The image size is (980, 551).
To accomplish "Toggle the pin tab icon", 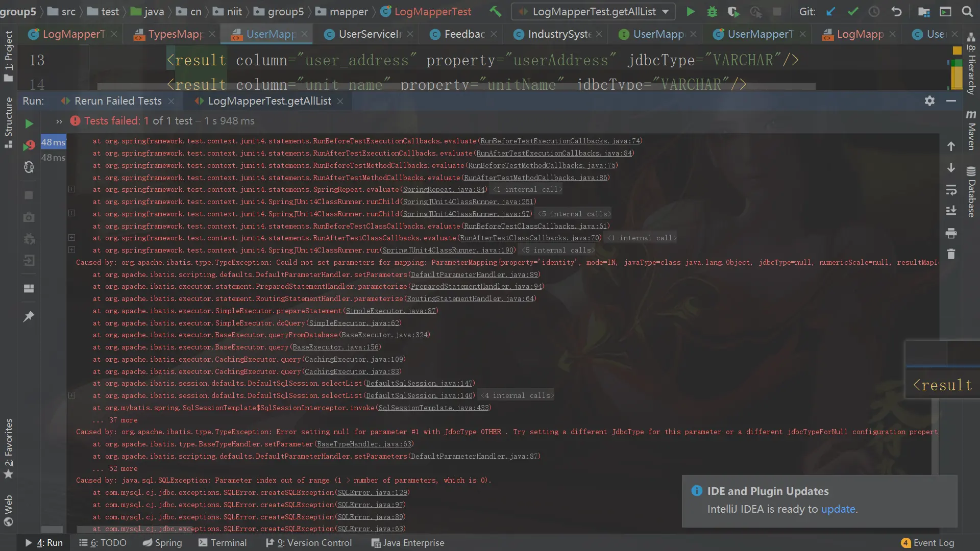I will point(29,316).
